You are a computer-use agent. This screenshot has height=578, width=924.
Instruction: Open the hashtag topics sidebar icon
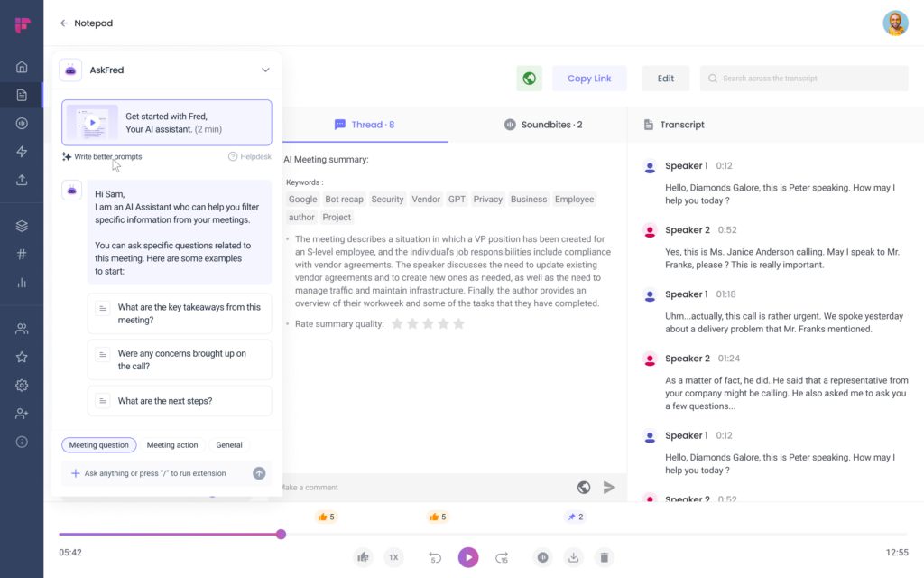(22, 255)
